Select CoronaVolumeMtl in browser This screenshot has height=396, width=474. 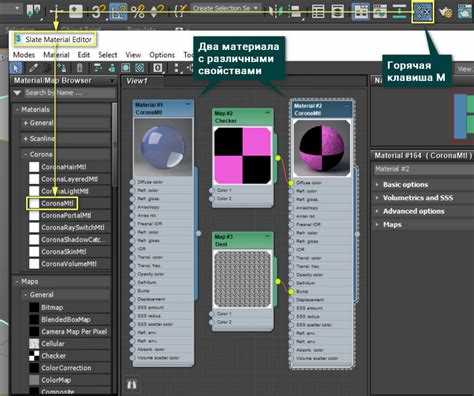[69, 264]
